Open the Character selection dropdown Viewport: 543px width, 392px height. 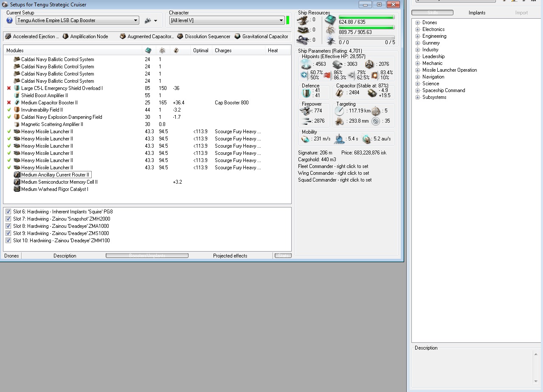pos(281,20)
